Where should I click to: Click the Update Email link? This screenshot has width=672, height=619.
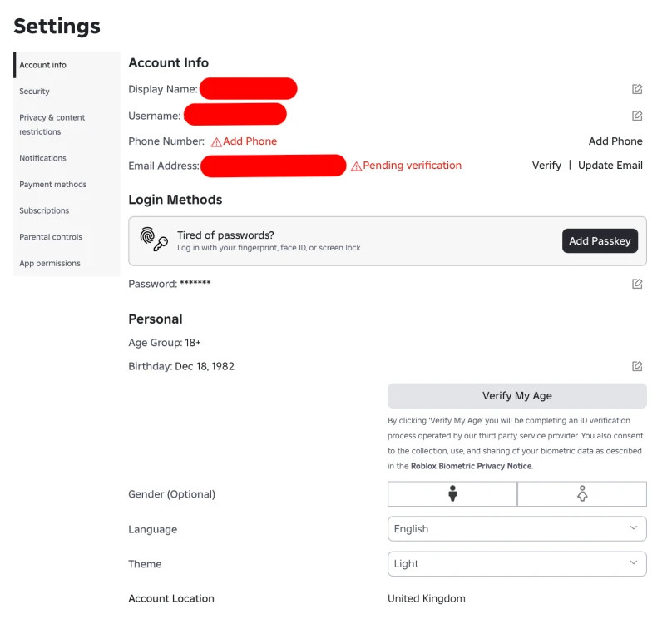(x=610, y=166)
